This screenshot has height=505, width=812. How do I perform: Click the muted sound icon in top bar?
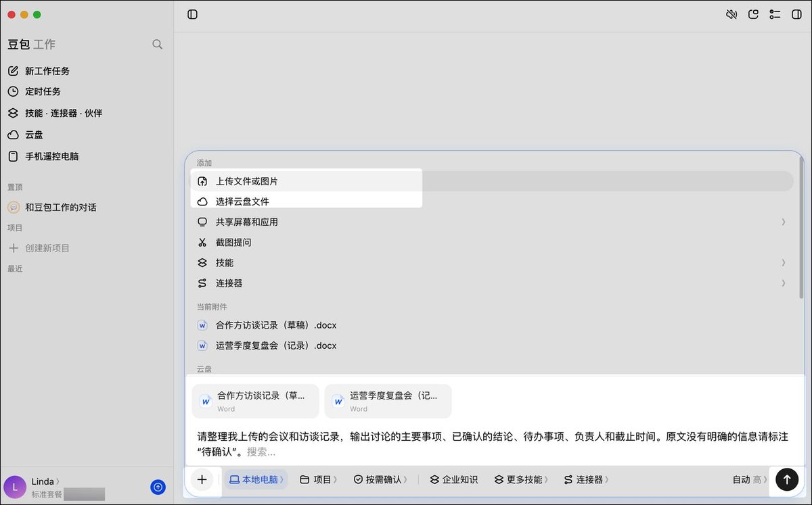click(x=731, y=14)
